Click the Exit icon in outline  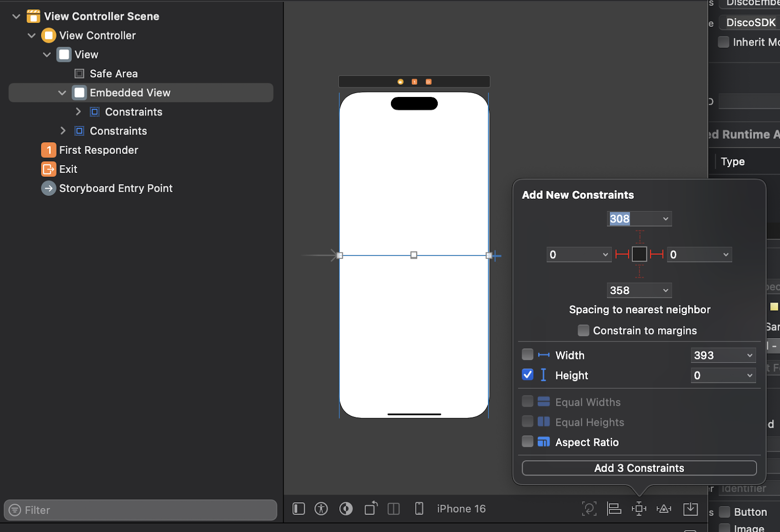click(x=48, y=169)
